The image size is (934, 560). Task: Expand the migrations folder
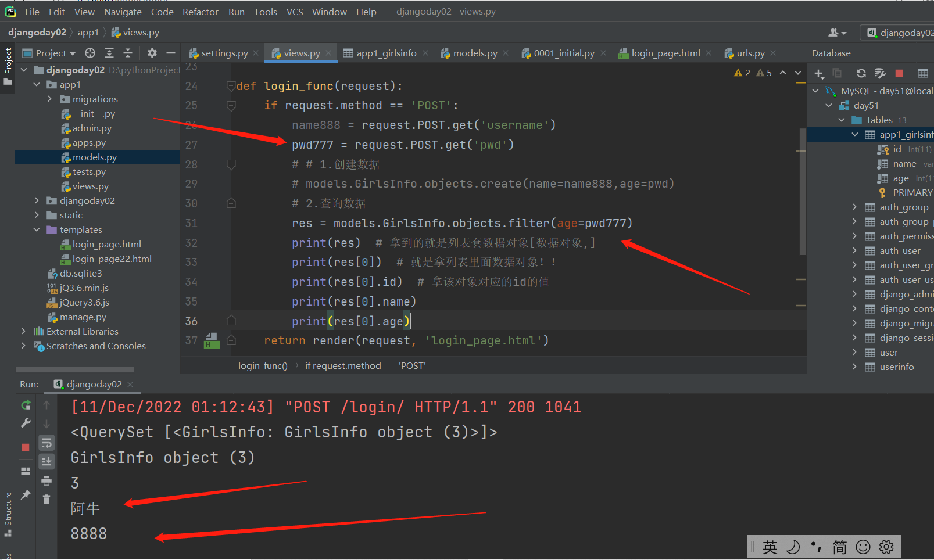coord(49,99)
